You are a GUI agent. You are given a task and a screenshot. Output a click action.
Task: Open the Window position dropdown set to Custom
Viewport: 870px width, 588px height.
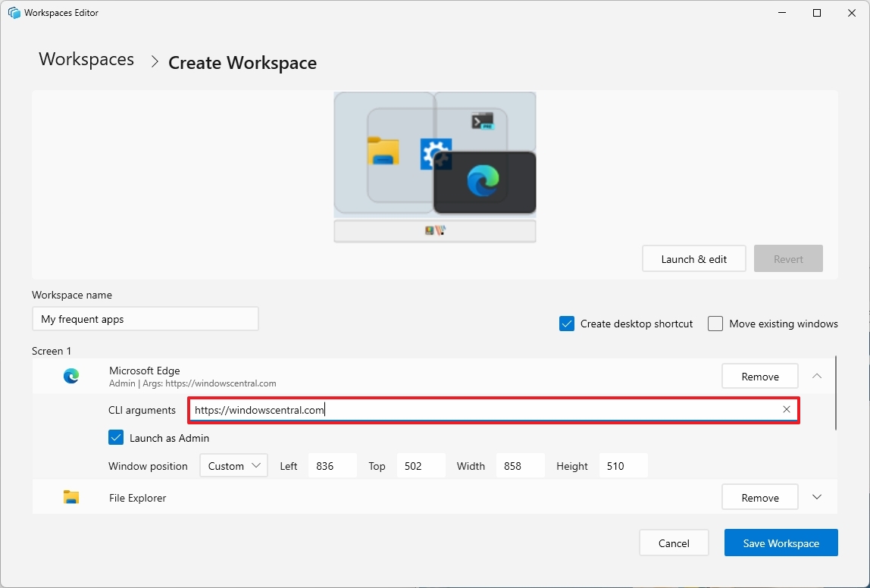233,465
